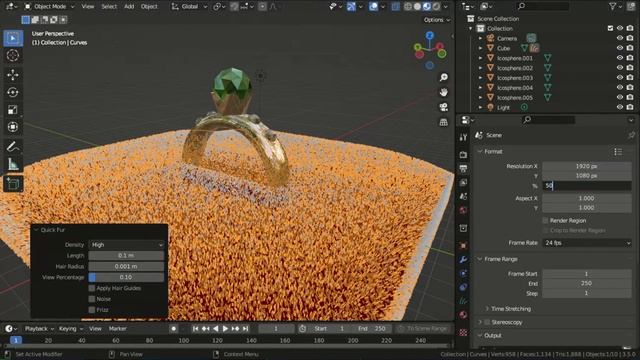This screenshot has width=640, height=360.
Task: Open the Object menu
Action: 149,7
